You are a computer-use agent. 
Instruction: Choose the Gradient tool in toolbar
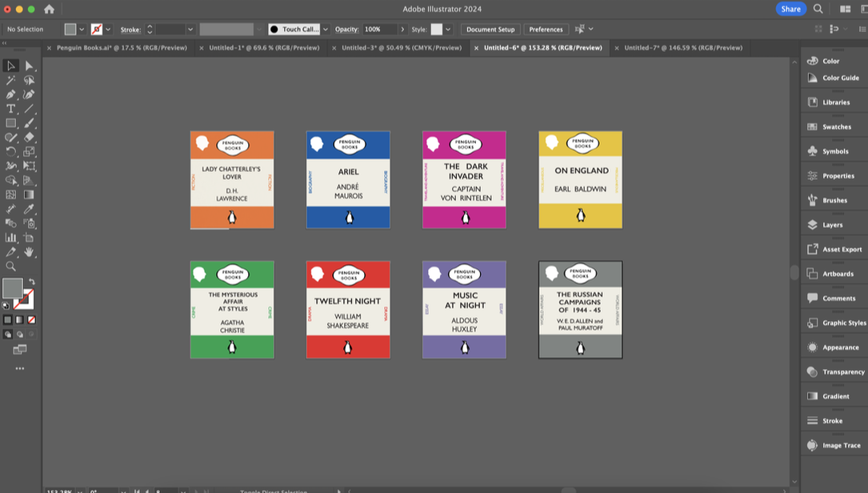point(30,194)
